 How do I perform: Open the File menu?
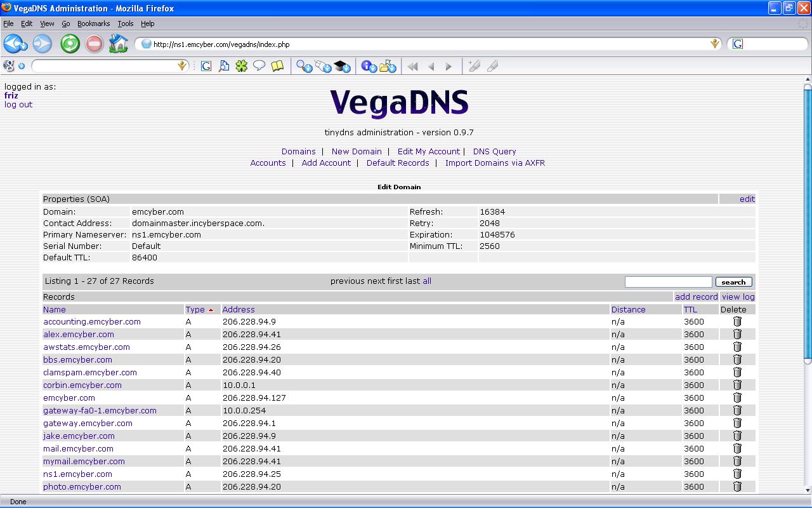pos(8,23)
